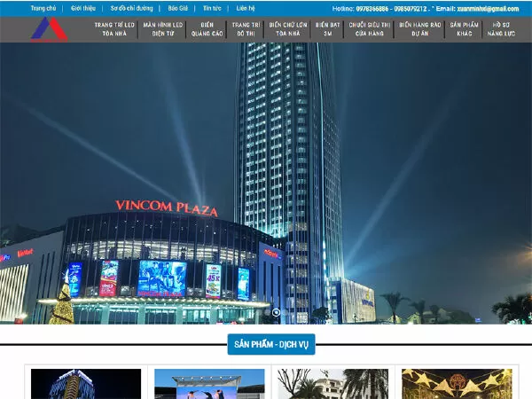The width and height of the screenshot is (532, 399).
Task: Click the xuanminhd gmail email address
Action: click(488, 9)
